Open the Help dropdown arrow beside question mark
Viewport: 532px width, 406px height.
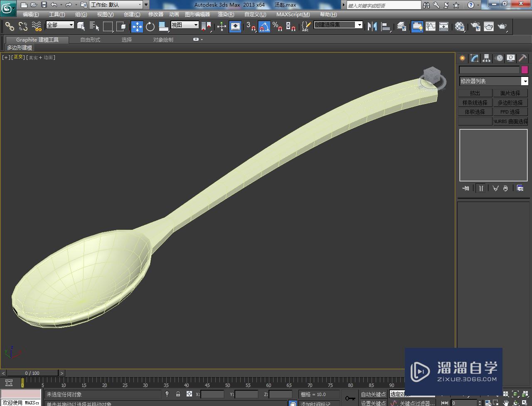[x=478, y=5]
